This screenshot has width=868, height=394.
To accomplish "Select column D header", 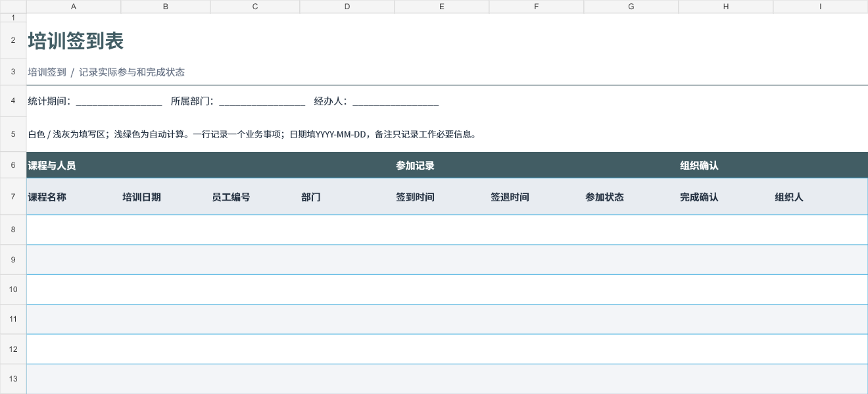I will click(x=347, y=7).
